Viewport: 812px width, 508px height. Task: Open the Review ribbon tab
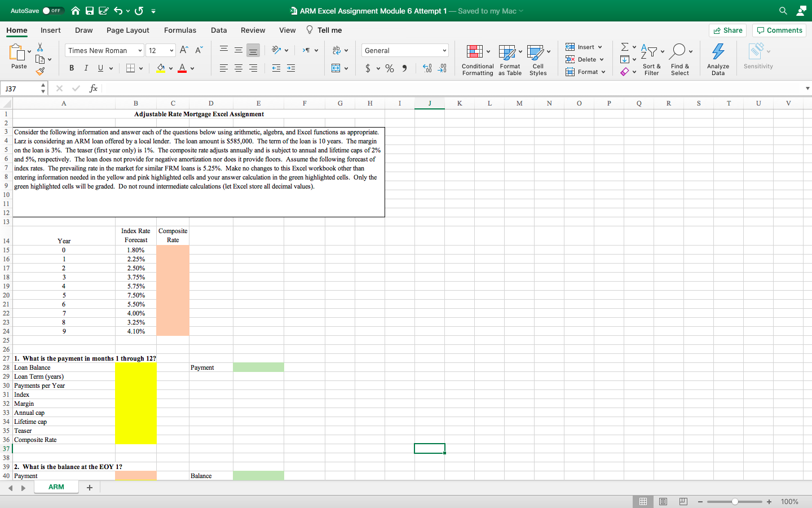pyautogui.click(x=253, y=30)
